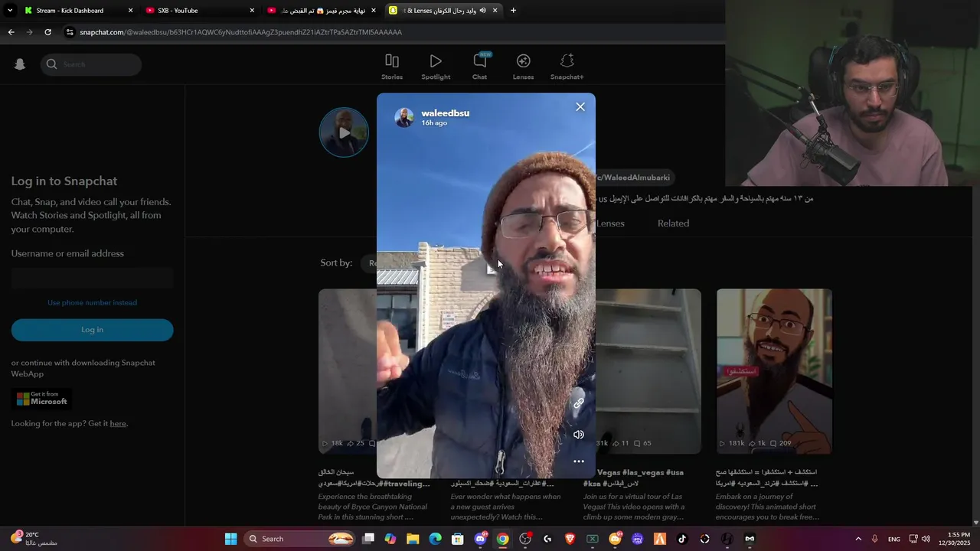
Task: Open File Explorer from the taskbar
Action: pos(413,539)
